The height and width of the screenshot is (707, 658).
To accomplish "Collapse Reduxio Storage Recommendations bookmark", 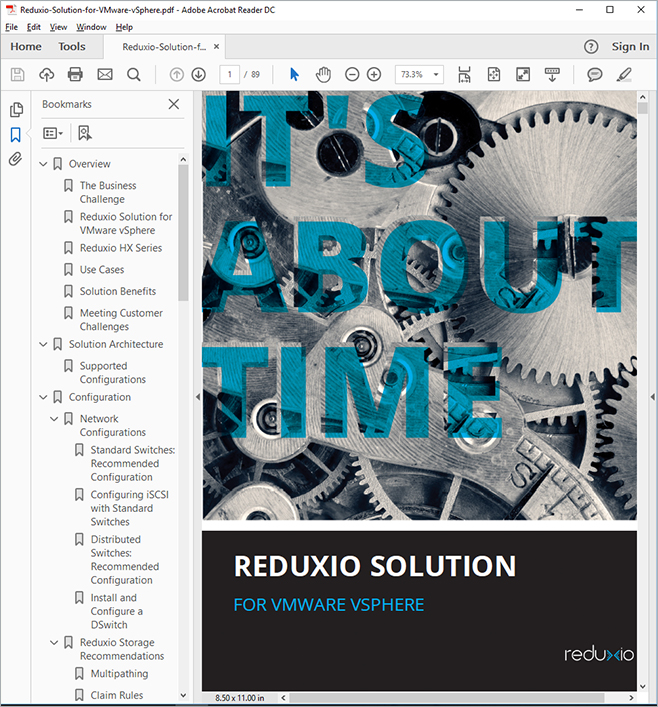I will click(x=54, y=643).
